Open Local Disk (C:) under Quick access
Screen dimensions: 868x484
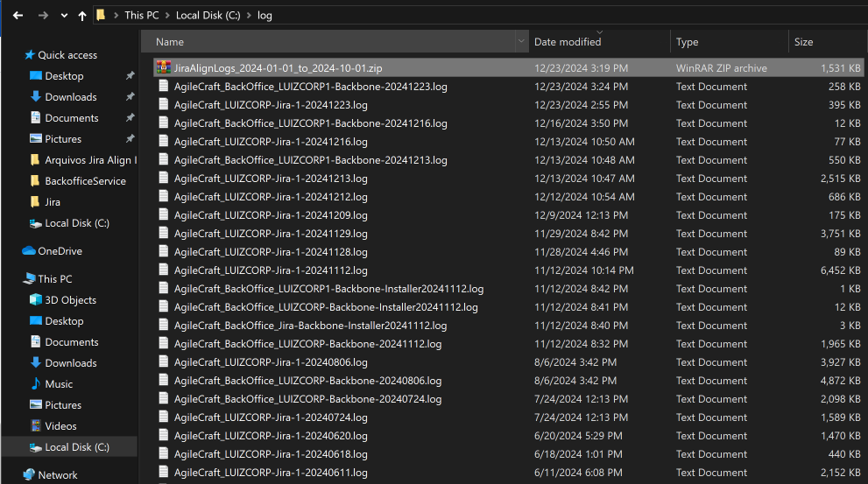coord(77,223)
